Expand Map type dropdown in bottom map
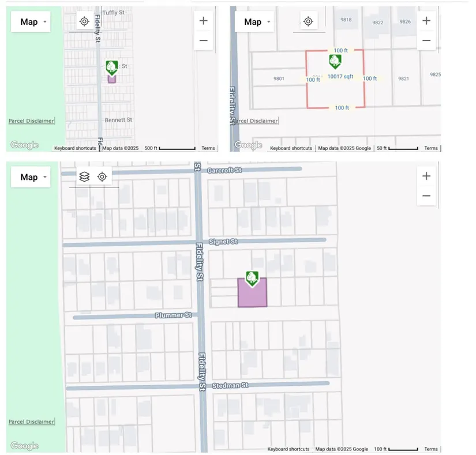 [x=31, y=177]
